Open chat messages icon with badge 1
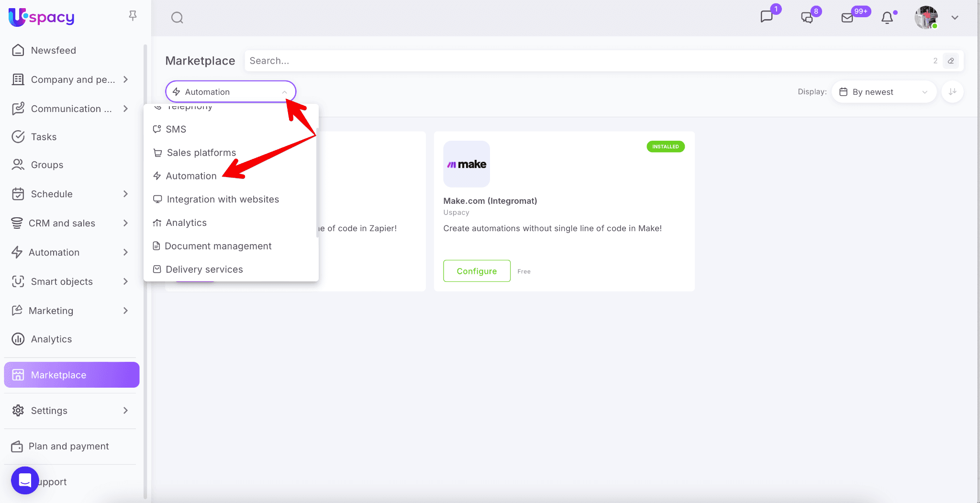Screen dimensions: 980x503 pos(767,17)
